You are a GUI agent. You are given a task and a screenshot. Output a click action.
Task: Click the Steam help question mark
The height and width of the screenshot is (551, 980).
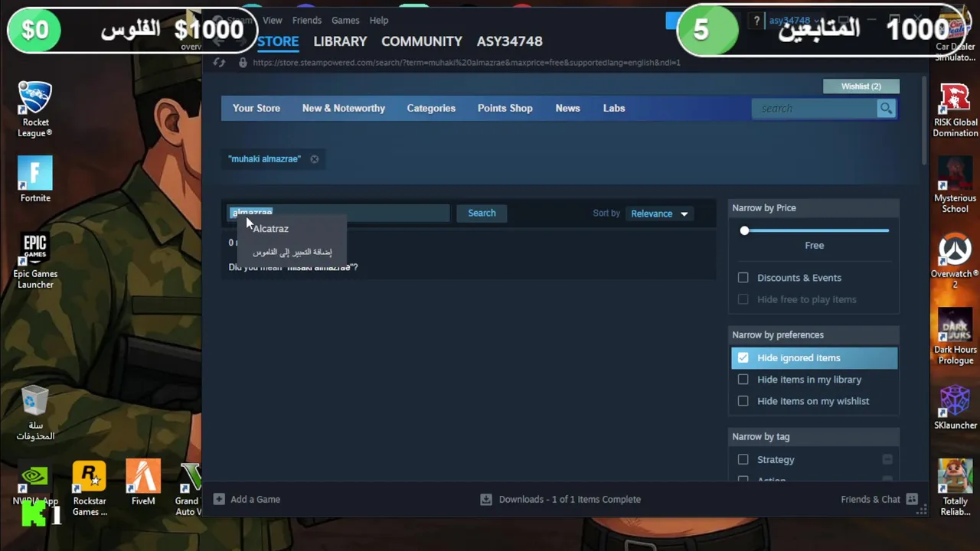pyautogui.click(x=756, y=21)
